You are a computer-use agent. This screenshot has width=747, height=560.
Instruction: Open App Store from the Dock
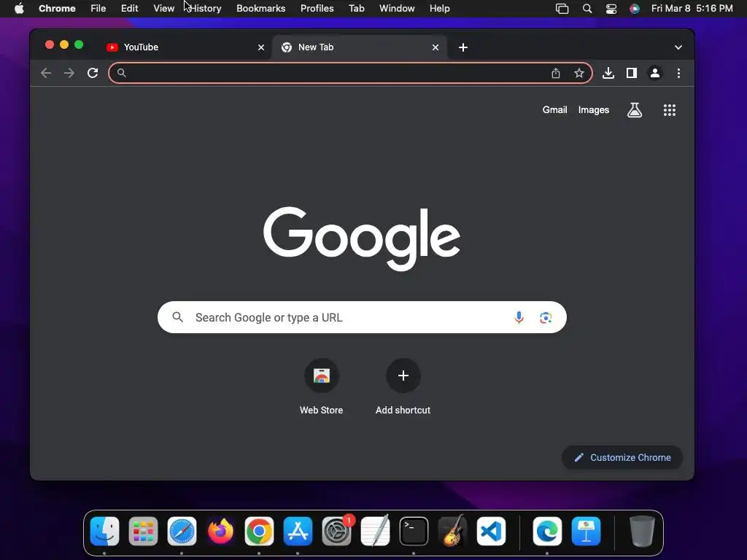[x=298, y=531]
